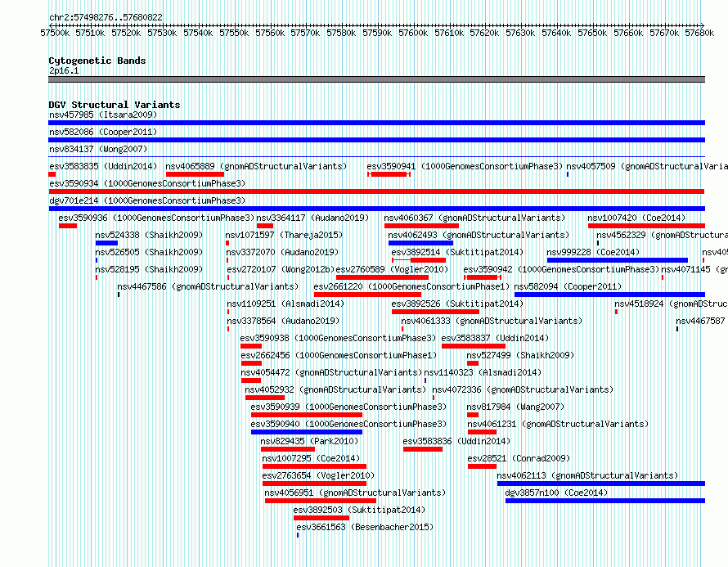
Task: Click the nsv4062113 variant label
Action: point(587,475)
